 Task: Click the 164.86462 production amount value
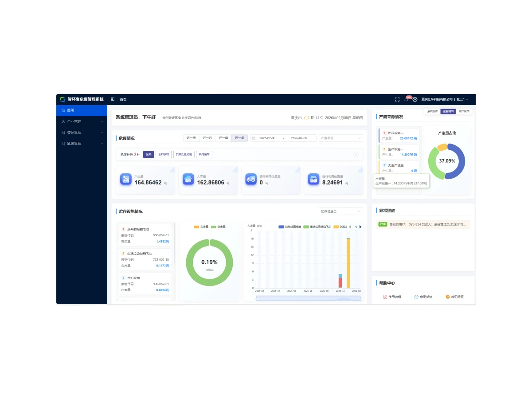(x=148, y=182)
